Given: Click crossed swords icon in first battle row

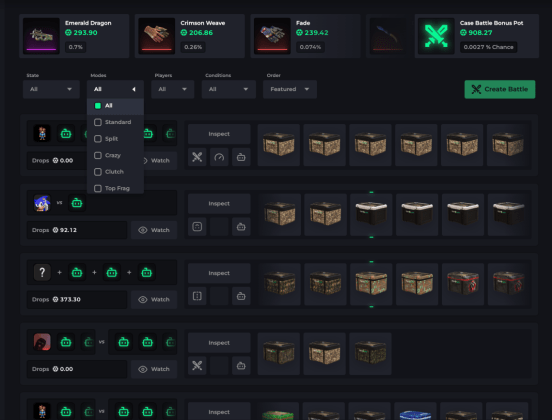Looking at the screenshot, I should (197, 157).
